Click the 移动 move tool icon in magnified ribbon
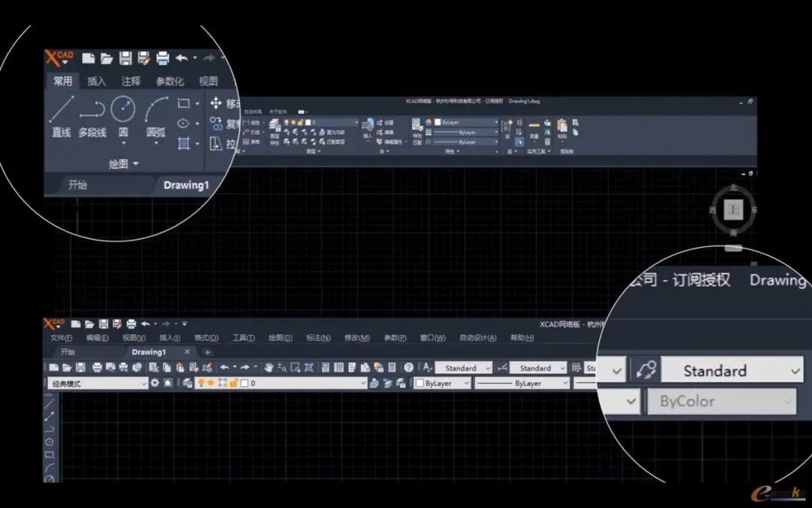The width and height of the screenshot is (812, 508). click(216, 103)
